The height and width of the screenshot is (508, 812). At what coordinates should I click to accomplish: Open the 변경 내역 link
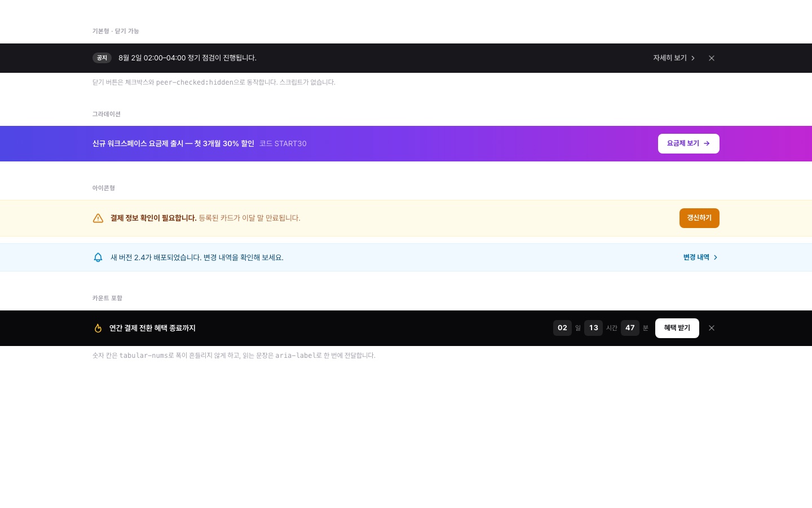(701, 257)
